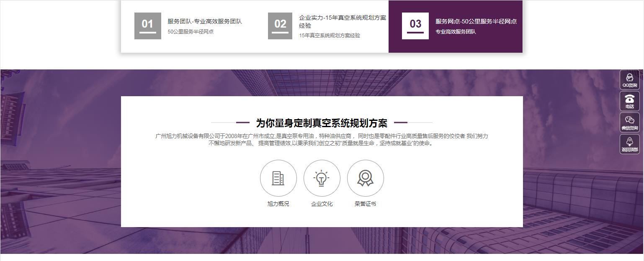Click the 为你量身定制真空系统规划方案 heading

click(322, 123)
